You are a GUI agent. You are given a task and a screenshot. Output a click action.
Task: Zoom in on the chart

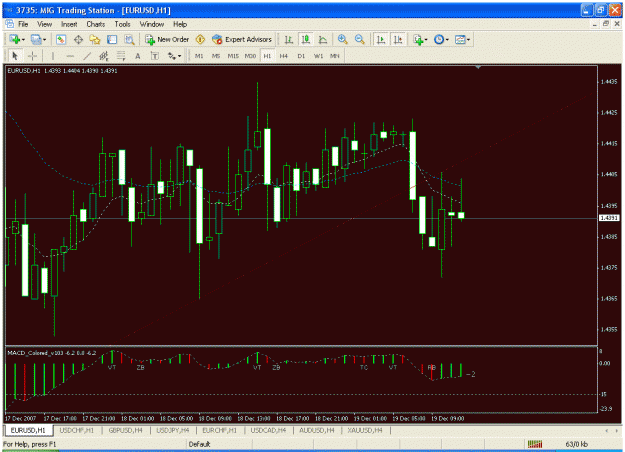342,39
